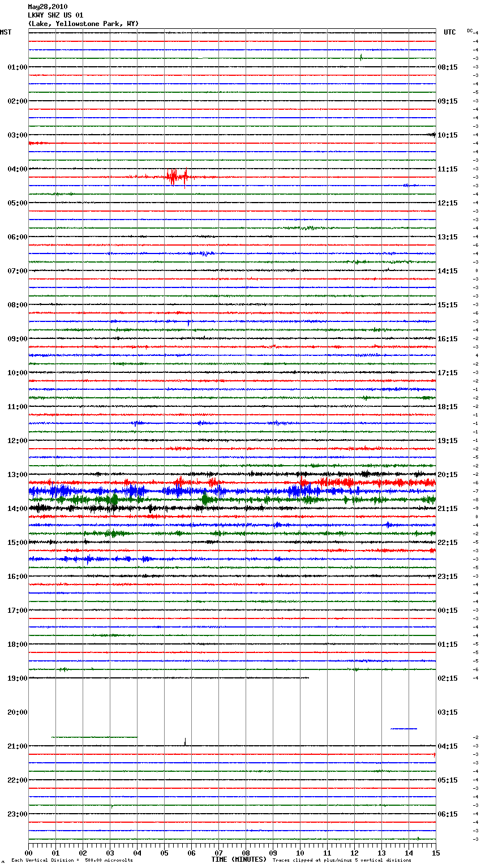Click the large red seismic burst after 04:00

(177, 177)
